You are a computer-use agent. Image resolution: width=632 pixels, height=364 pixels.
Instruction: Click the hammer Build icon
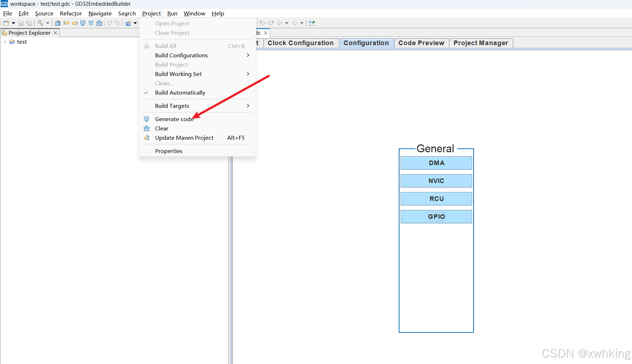tap(40, 23)
